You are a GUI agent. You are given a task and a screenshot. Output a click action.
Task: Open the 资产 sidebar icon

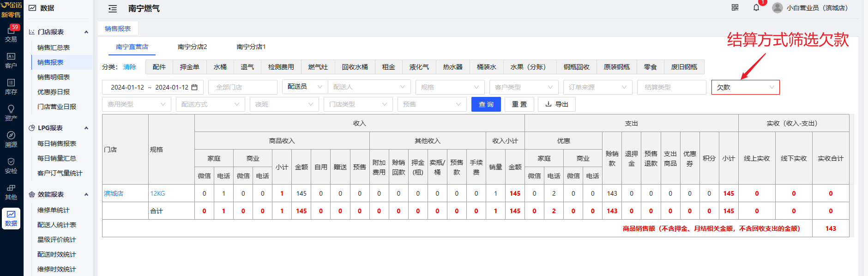coord(11,113)
